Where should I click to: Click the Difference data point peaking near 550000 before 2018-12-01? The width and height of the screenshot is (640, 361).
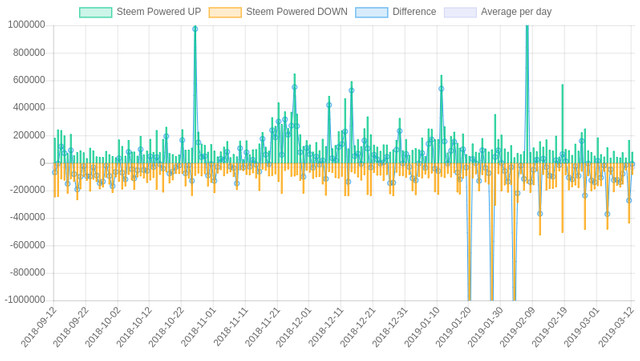pos(294,87)
